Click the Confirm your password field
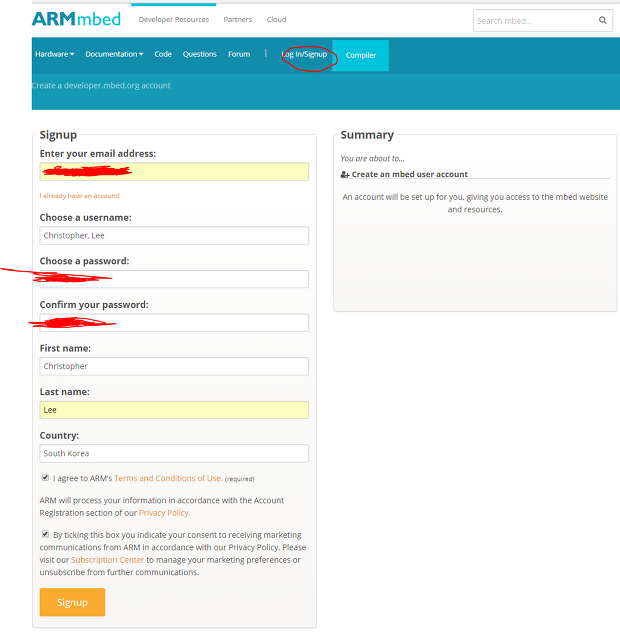620x638 pixels. tap(174, 323)
